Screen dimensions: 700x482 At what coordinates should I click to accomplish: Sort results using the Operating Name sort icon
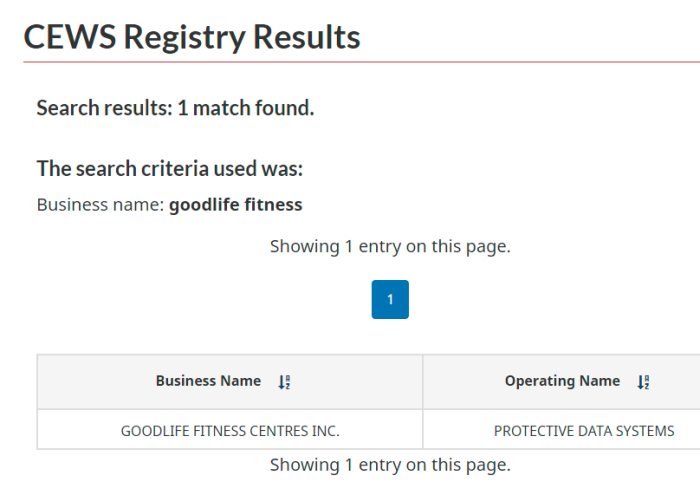pyautogui.click(x=643, y=382)
